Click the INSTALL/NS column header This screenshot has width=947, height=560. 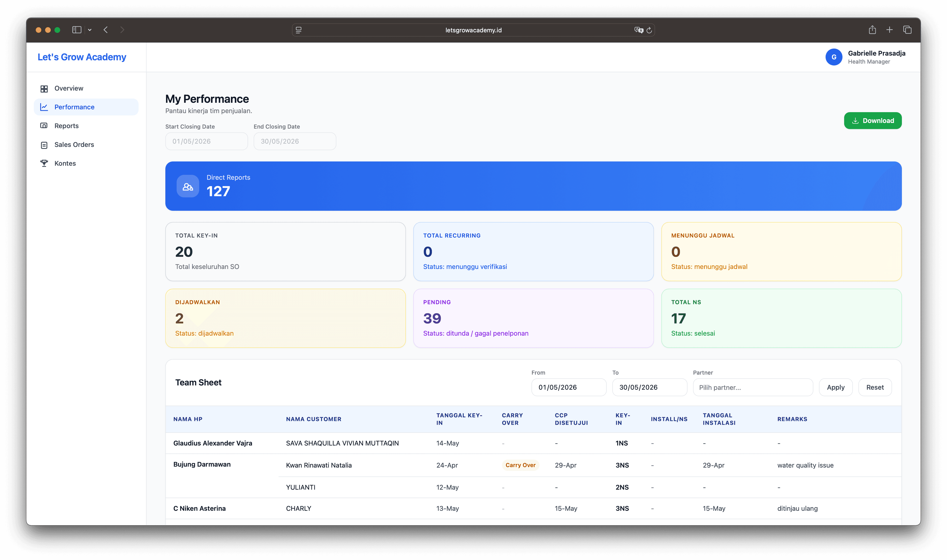(x=669, y=419)
